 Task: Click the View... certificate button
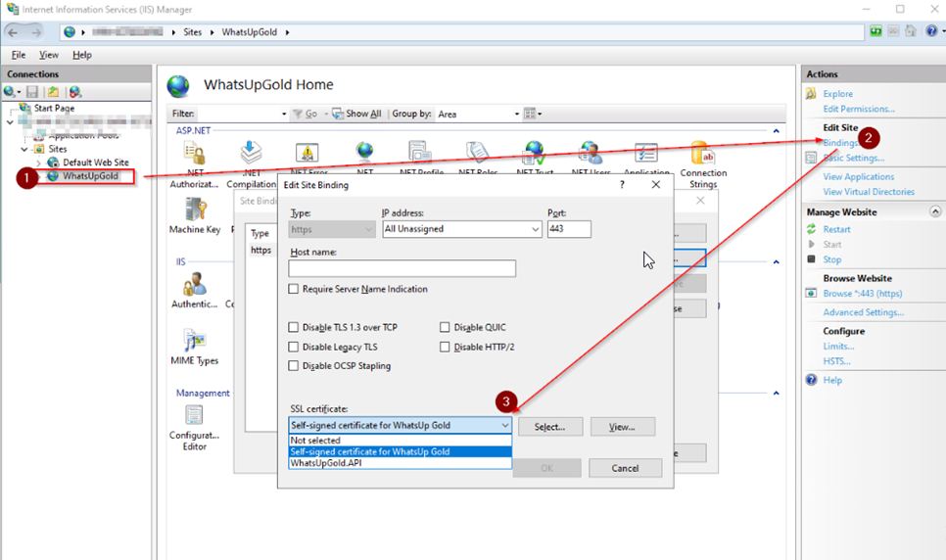pos(623,427)
